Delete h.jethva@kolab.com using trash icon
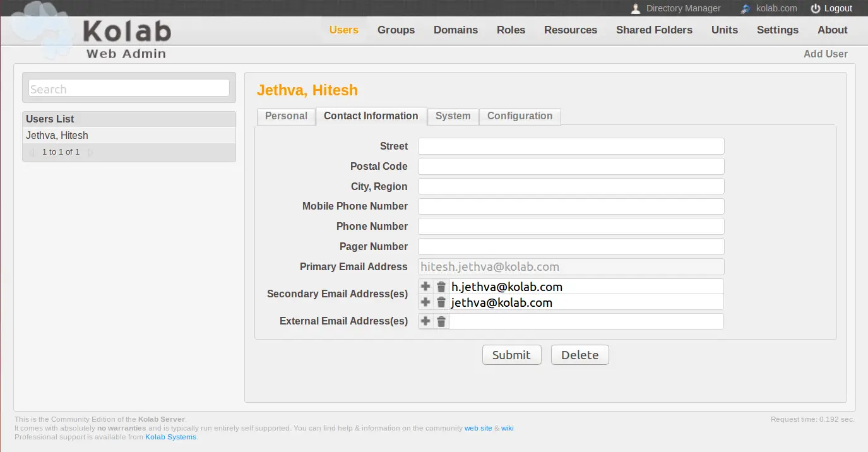868x452 pixels. pyautogui.click(x=441, y=287)
